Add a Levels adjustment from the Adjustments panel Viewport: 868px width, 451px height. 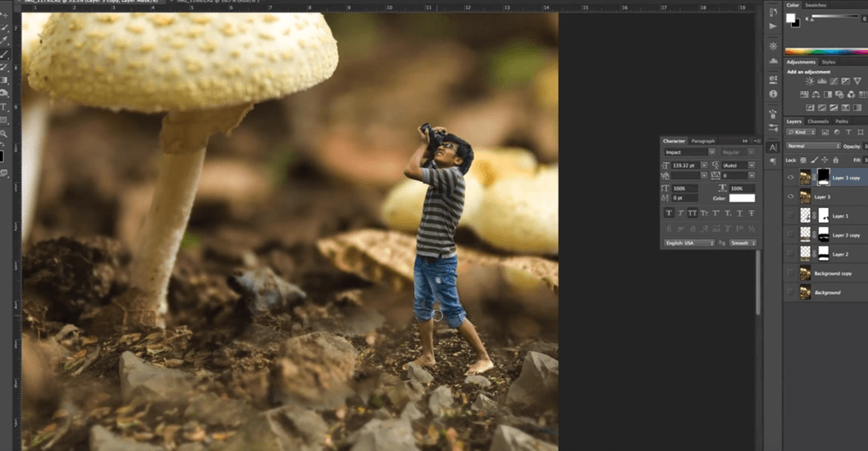pos(821,81)
